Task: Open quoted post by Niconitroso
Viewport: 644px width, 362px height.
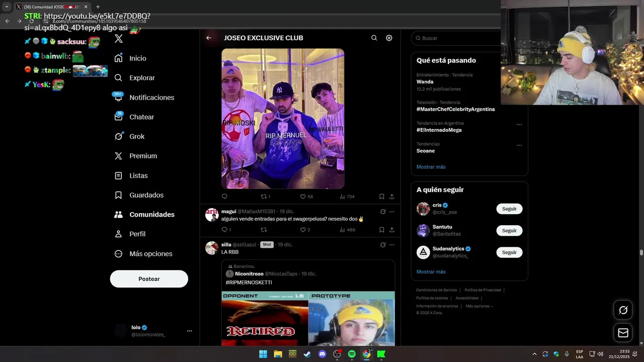Action: click(x=308, y=303)
